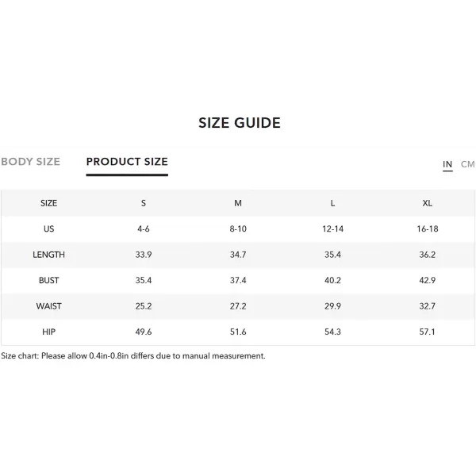
Task: Click the SIZE GUIDE heading
Action: coord(240,123)
